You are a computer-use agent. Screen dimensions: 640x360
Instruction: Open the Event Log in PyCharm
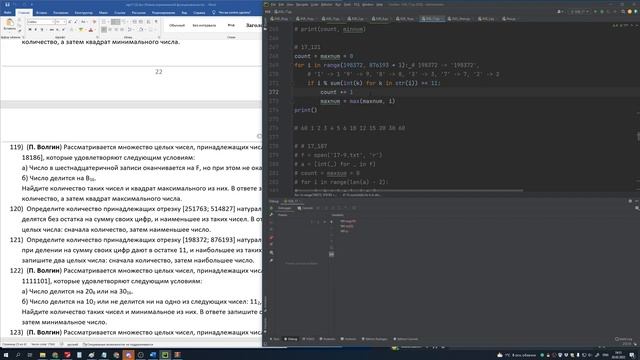[x=623, y=339]
